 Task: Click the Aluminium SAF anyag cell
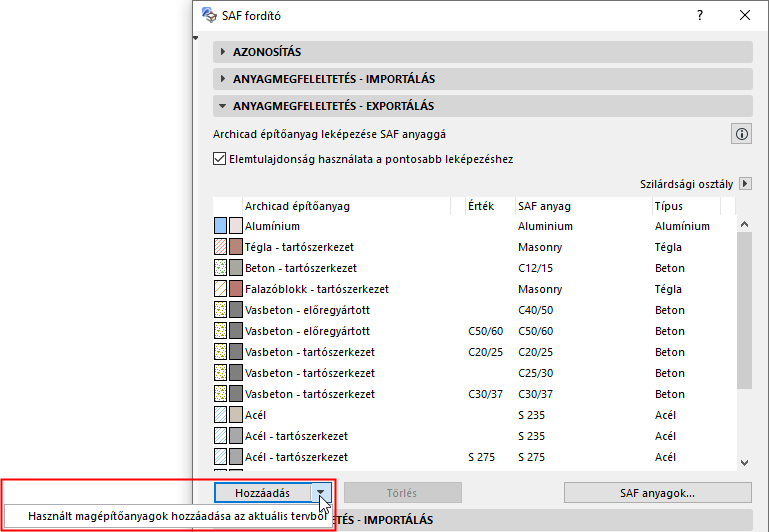click(545, 226)
